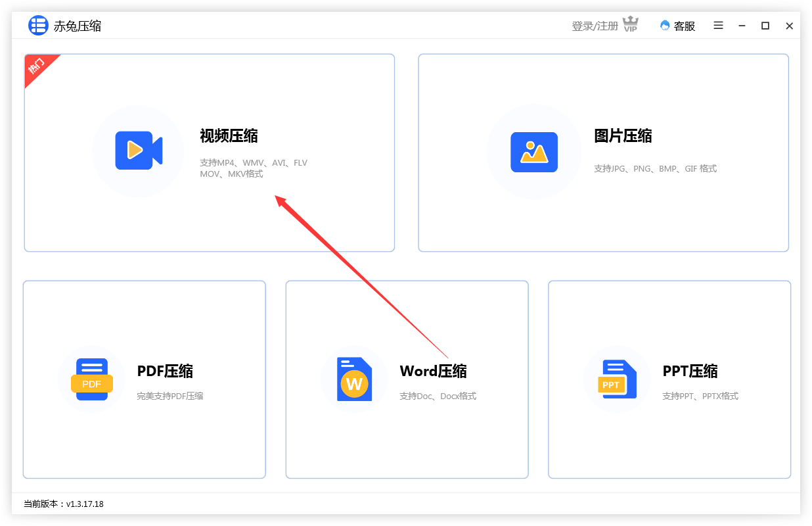Select the PPT压缩 presentation icon
Screen dimensions: 812x526
pos(618,379)
